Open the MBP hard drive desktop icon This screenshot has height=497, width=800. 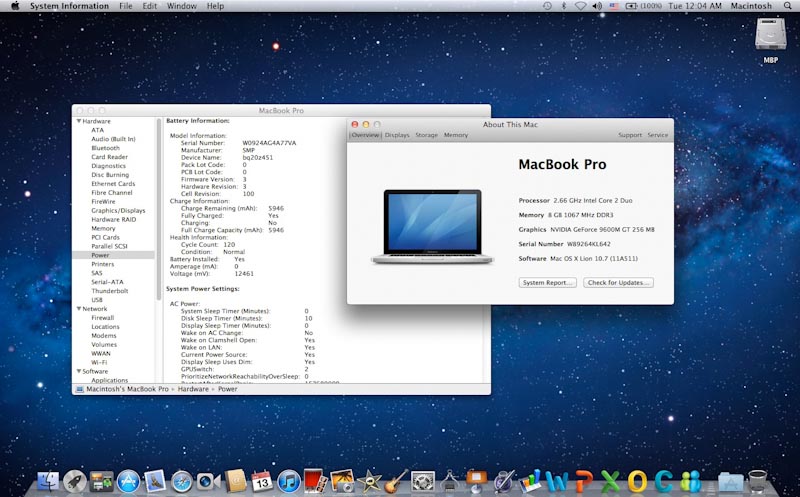pyautogui.click(x=770, y=40)
